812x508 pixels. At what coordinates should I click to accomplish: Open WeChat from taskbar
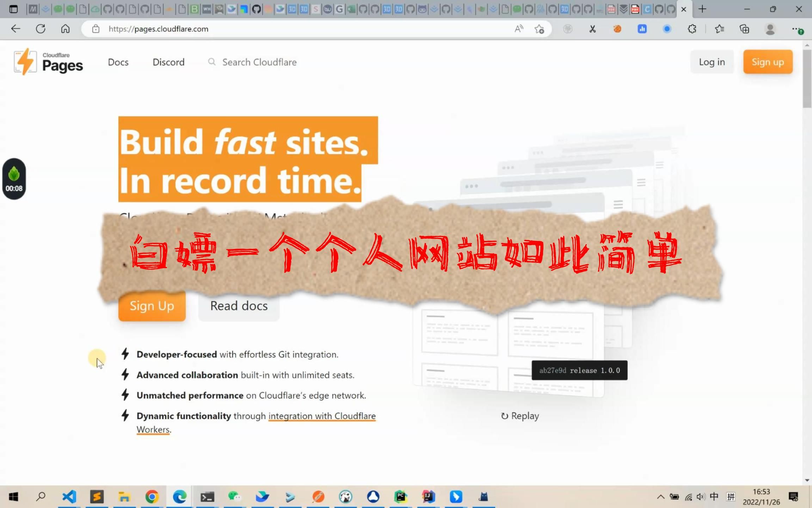(234, 497)
